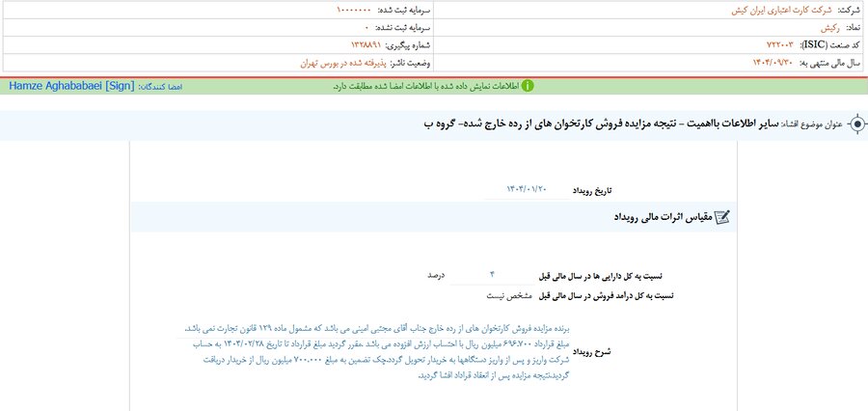Click the edit note icon beside مقیاس اثرات مالی رویداد
Image resolution: width=868 pixels, height=411 pixels.
[x=721, y=217]
